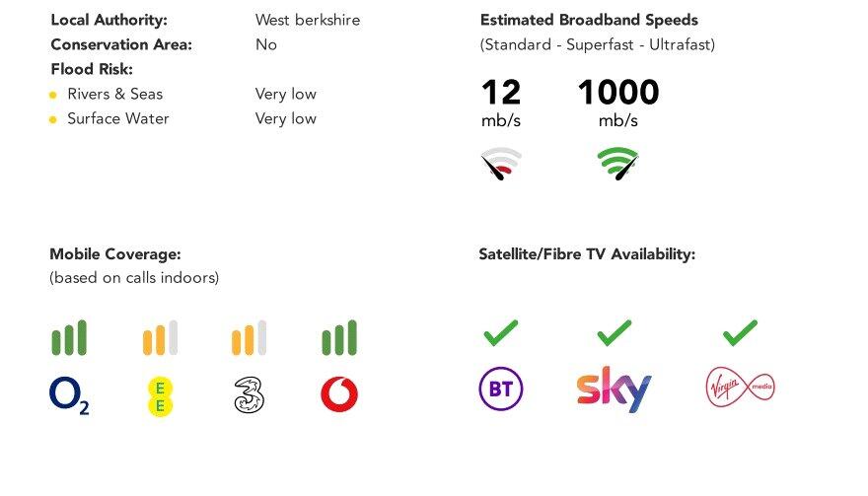Click the red standard speed gauge icon
The height and width of the screenshot is (496, 868).
[501, 164]
